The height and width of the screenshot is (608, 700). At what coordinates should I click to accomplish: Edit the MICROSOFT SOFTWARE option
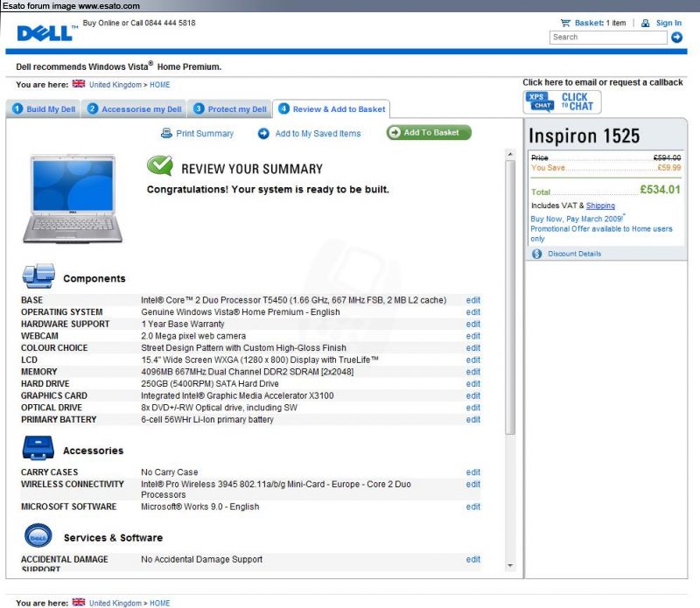coord(473,507)
